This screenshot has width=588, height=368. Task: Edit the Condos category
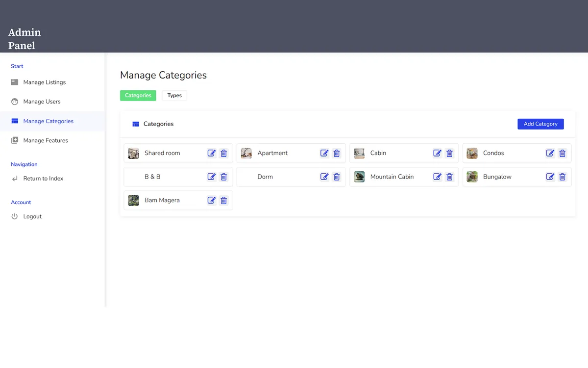[x=550, y=153]
